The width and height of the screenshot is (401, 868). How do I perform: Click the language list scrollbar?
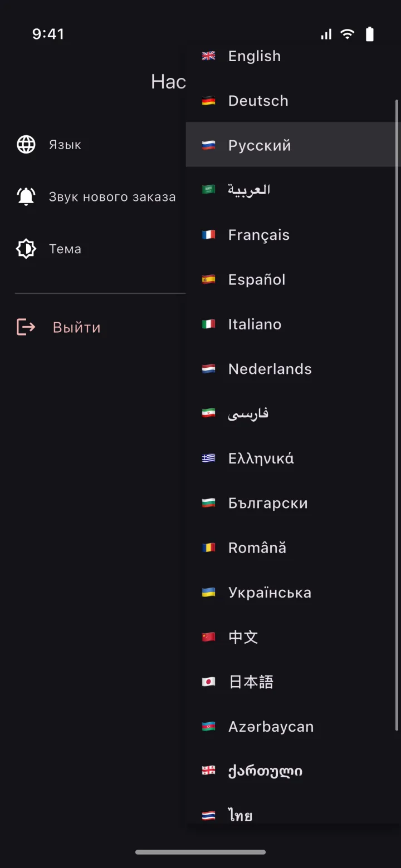pos(397,415)
